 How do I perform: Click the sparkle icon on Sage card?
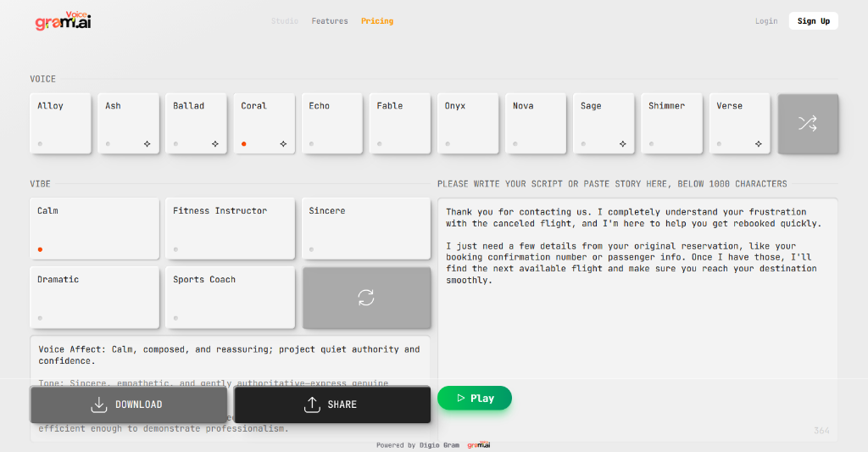(622, 144)
